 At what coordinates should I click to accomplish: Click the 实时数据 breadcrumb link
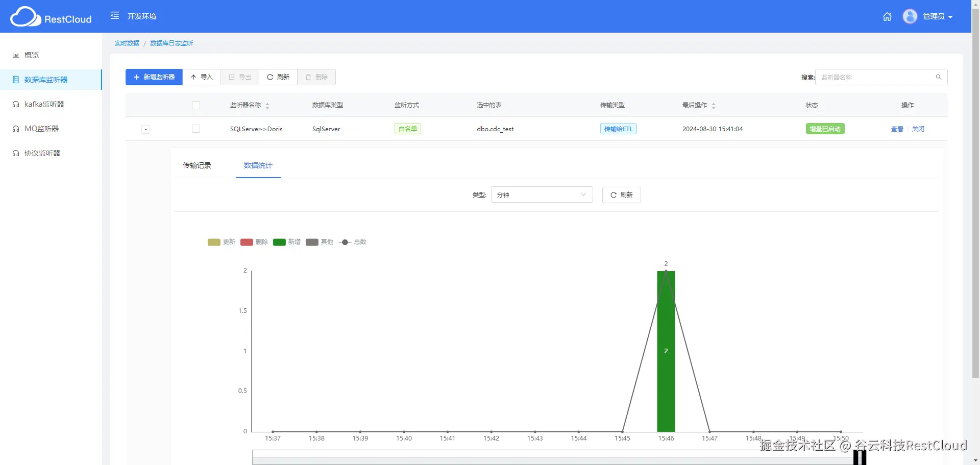point(127,43)
